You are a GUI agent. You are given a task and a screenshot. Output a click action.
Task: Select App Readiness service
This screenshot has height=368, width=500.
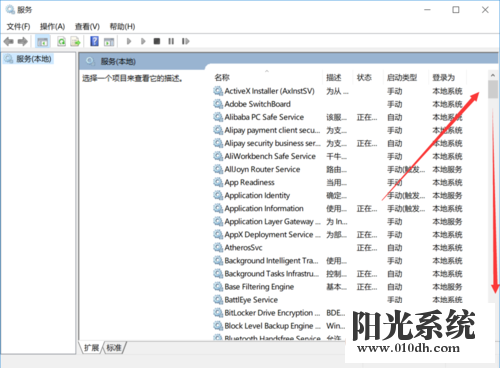coord(249,182)
